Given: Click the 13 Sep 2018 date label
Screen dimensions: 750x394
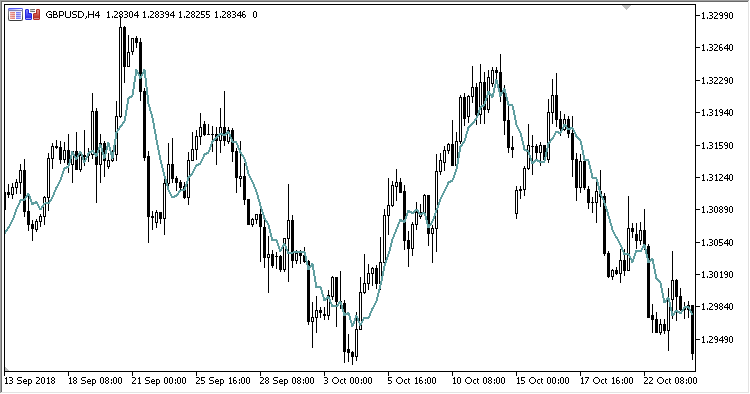Looking at the screenshot, I should pos(30,381).
